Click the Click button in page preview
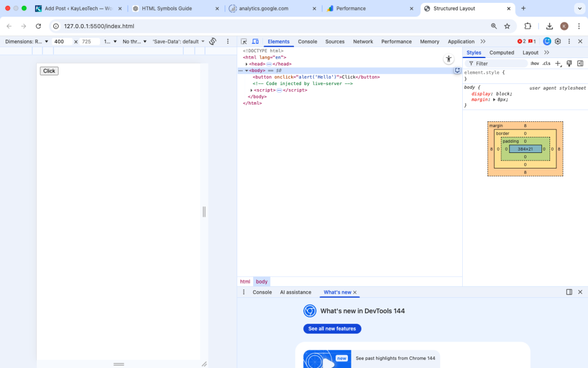This screenshot has width=588, height=368. (x=49, y=71)
